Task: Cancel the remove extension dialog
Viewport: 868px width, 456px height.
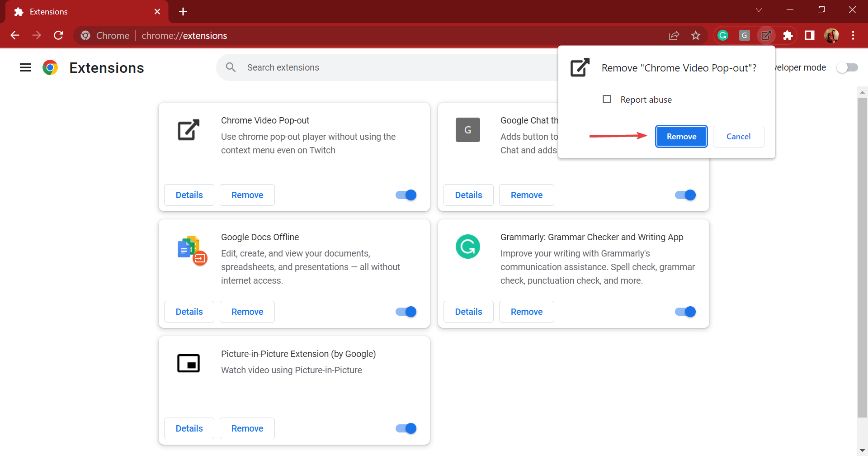Action: pyautogui.click(x=738, y=137)
